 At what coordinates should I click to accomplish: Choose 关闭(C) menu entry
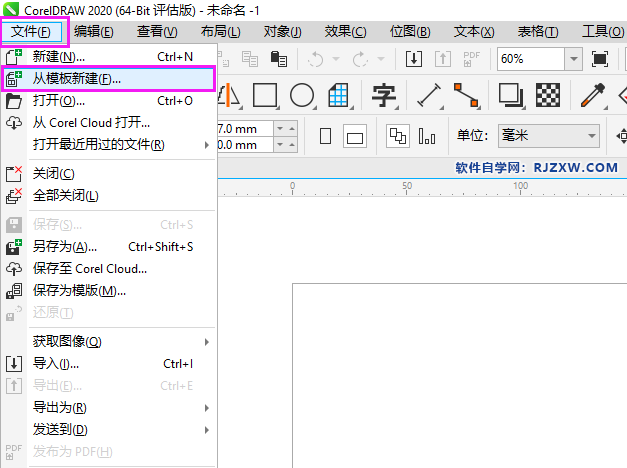pyautogui.click(x=109, y=174)
